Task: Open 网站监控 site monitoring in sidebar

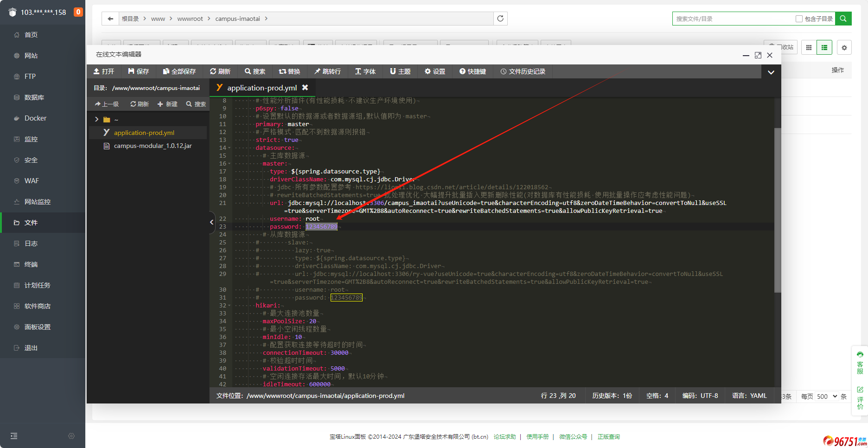Action: (43, 202)
